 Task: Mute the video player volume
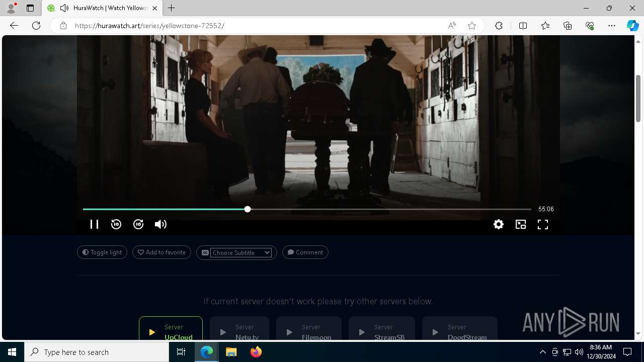160,224
